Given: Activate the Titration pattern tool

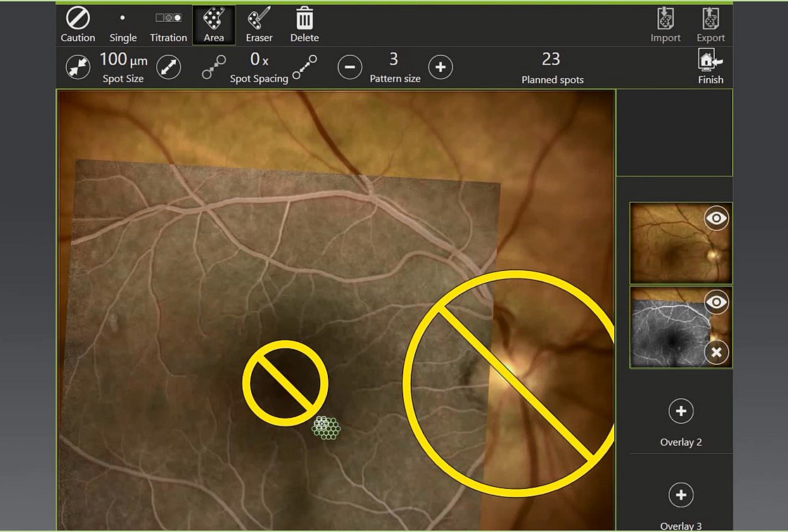Looking at the screenshot, I should pyautogui.click(x=168, y=25).
